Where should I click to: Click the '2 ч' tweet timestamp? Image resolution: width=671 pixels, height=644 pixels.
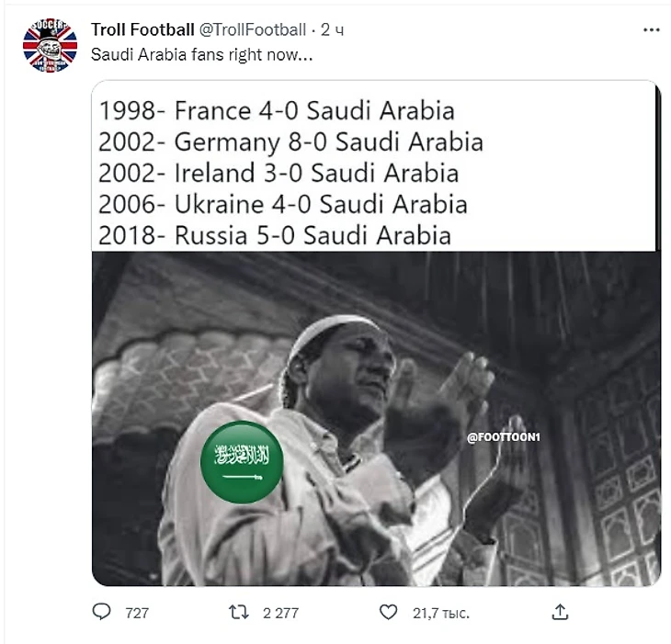333,30
